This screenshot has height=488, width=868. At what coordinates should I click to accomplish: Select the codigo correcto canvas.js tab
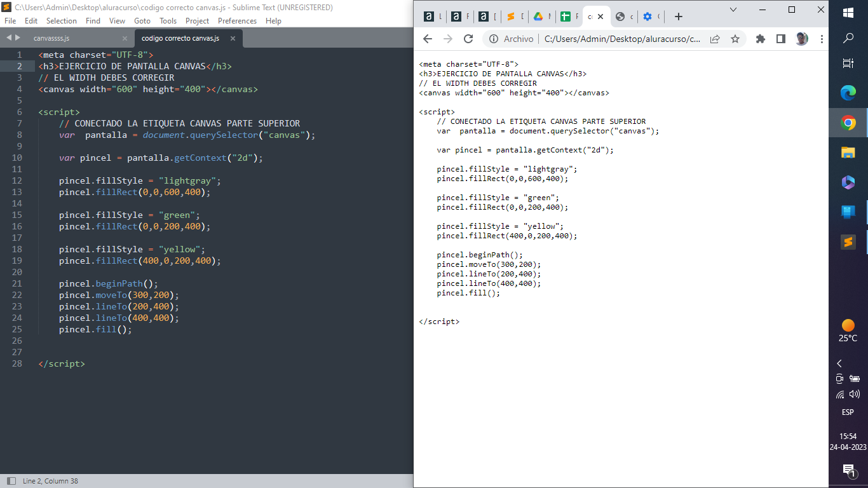pos(180,38)
